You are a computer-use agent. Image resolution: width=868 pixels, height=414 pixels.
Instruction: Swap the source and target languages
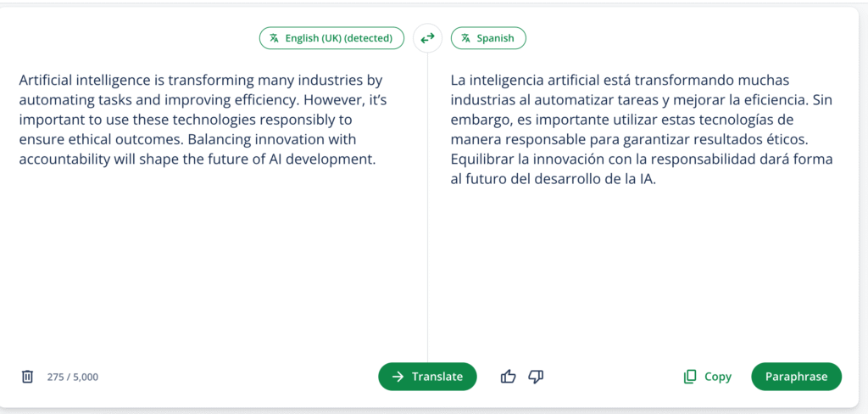click(427, 38)
